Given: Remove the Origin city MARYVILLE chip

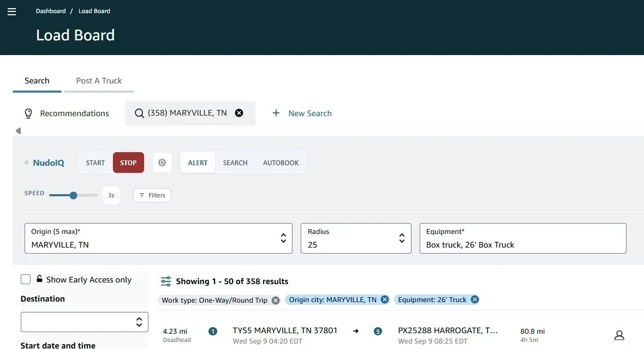Looking at the screenshot, I should pyautogui.click(x=385, y=300).
